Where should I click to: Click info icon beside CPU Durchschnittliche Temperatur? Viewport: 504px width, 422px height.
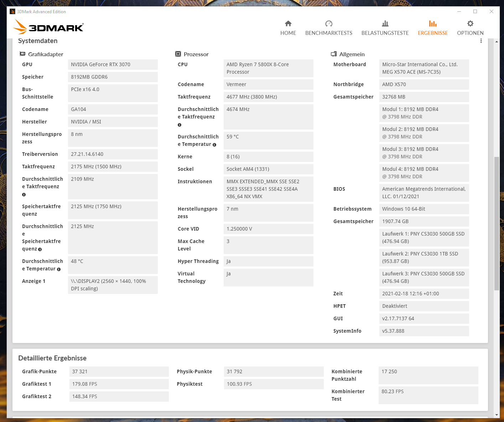(x=214, y=144)
